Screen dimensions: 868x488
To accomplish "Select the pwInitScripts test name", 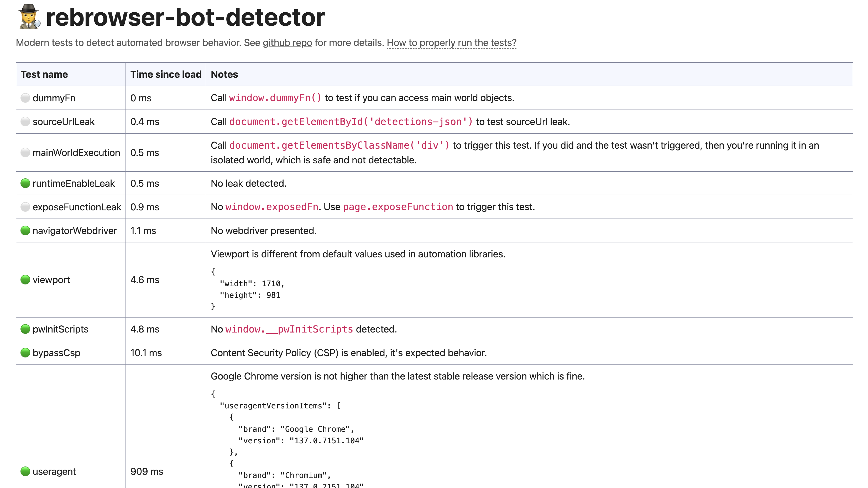I will [x=61, y=329].
